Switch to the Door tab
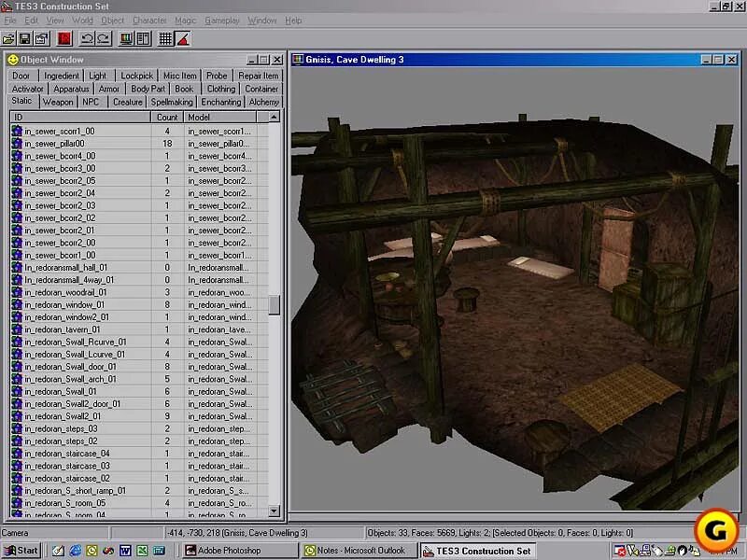The width and height of the screenshot is (747, 560). 21,76
